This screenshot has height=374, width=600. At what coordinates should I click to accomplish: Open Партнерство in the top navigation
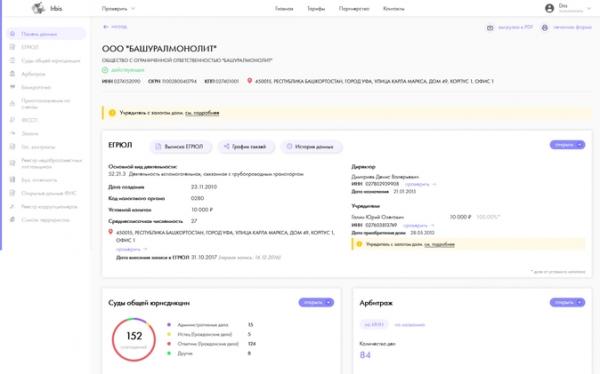click(354, 8)
